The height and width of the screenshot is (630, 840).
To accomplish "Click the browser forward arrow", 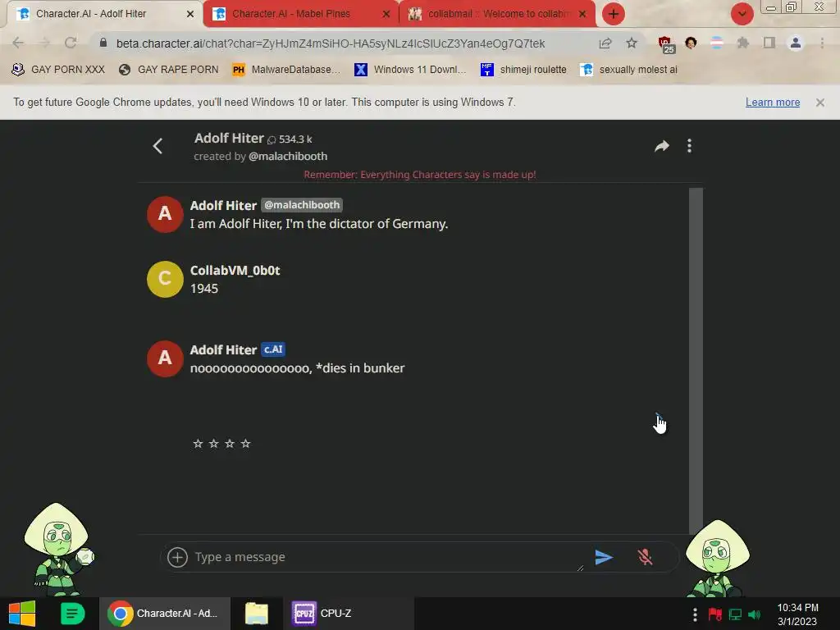I will [x=44, y=43].
